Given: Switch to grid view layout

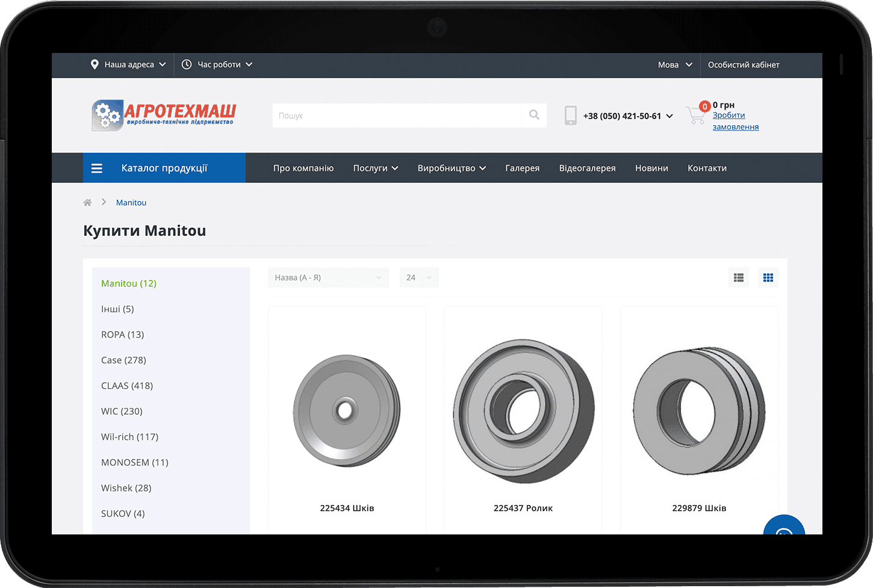Looking at the screenshot, I should click(768, 277).
